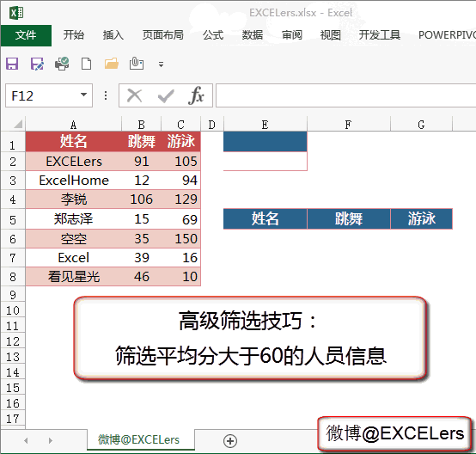
Task: Click the blue criteria header cell E1
Action: (265, 142)
